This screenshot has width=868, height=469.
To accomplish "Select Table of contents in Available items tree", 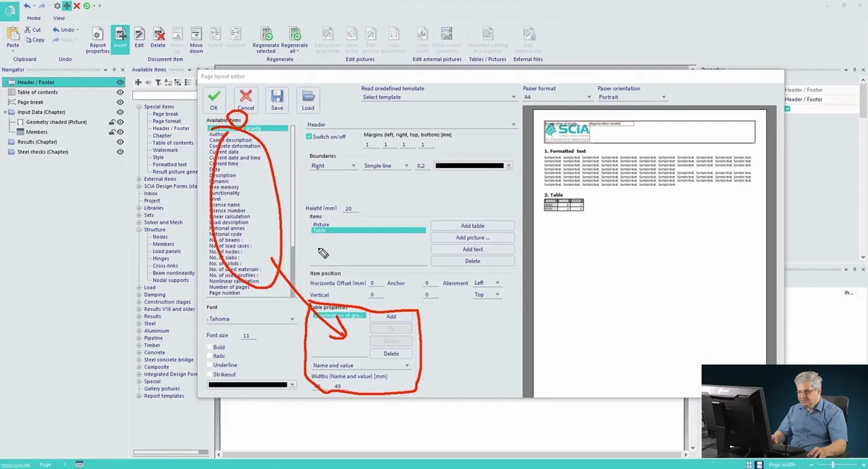I will 173,143.
